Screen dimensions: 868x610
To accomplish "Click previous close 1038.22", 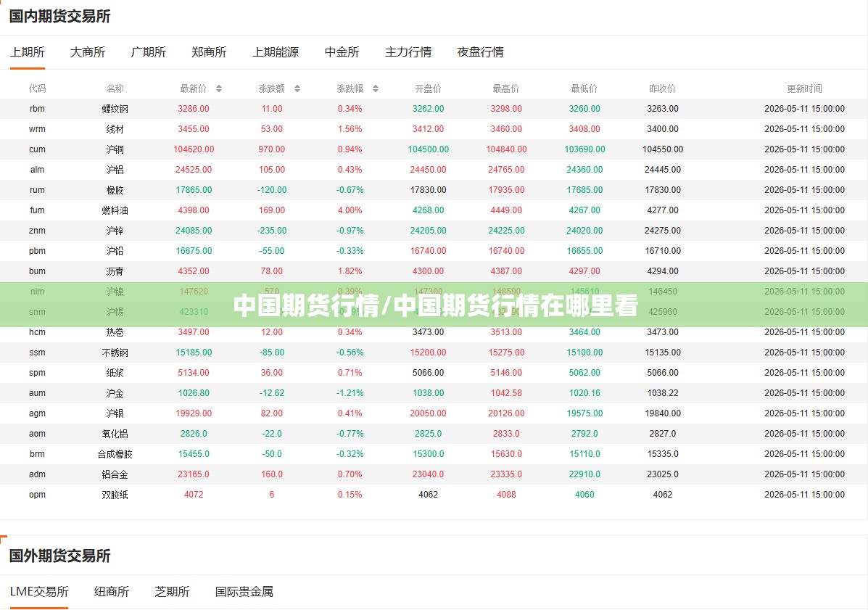I will [x=663, y=393].
